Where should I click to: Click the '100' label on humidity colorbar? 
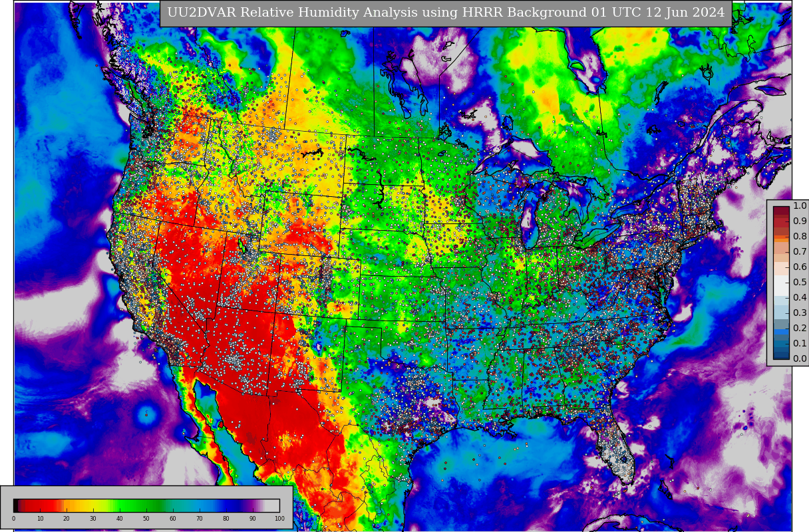[x=279, y=519]
